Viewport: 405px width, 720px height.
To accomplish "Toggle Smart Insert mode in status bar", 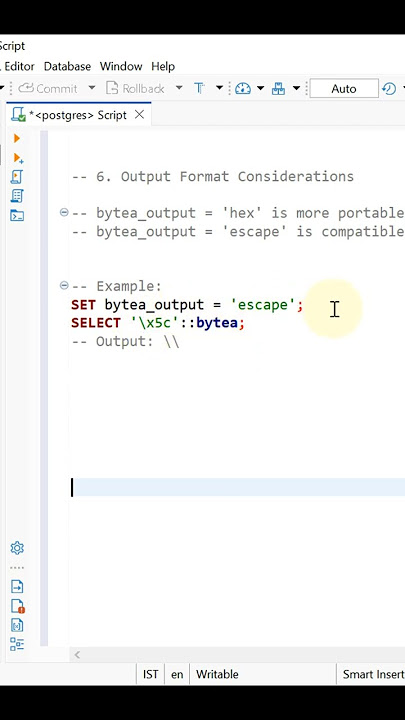I will tap(373, 674).
